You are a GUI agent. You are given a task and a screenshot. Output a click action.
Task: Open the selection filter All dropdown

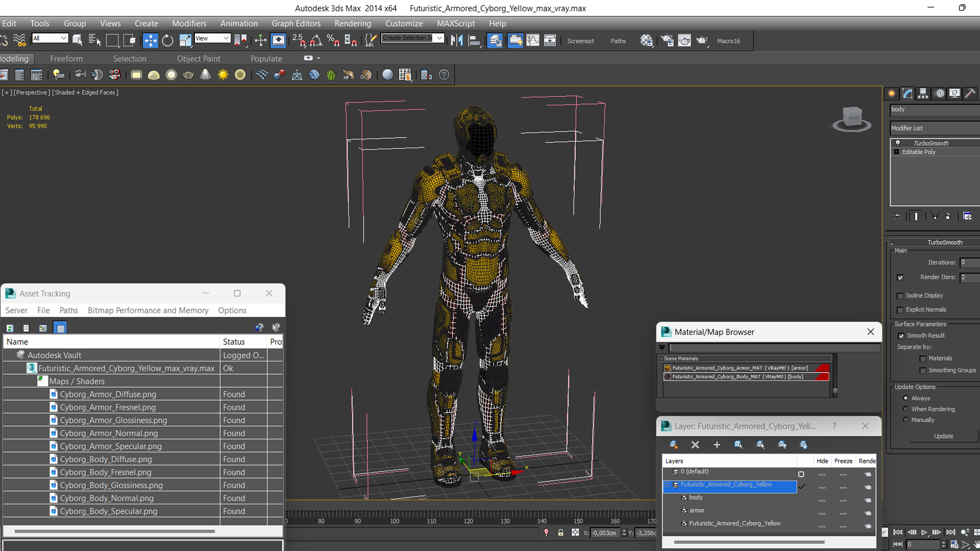(50, 38)
